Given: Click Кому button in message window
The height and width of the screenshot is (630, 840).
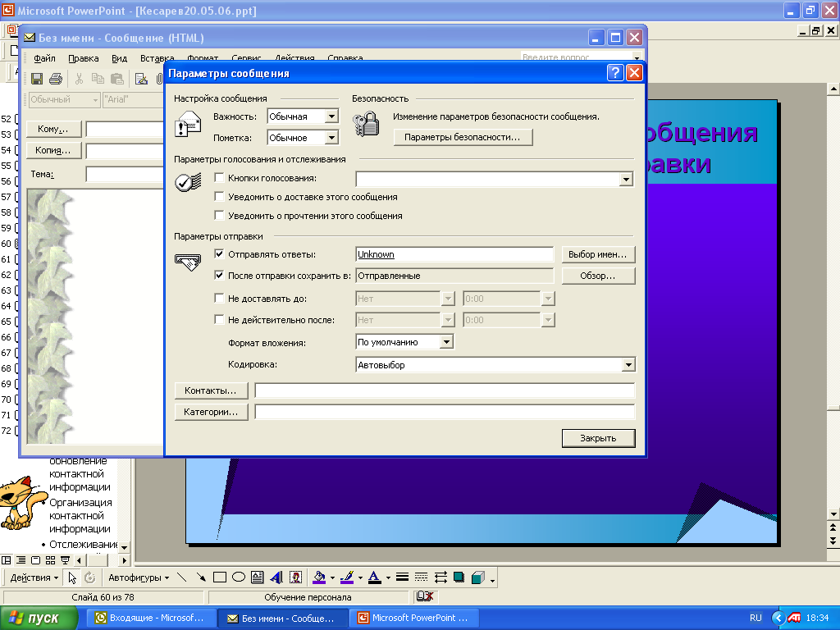Looking at the screenshot, I should (53, 129).
